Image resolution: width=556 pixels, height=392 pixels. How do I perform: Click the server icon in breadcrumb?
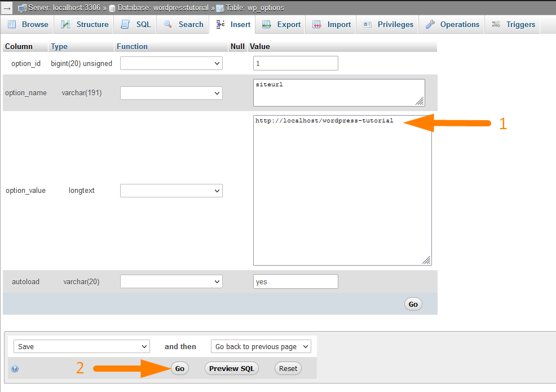(x=23, y=8)
